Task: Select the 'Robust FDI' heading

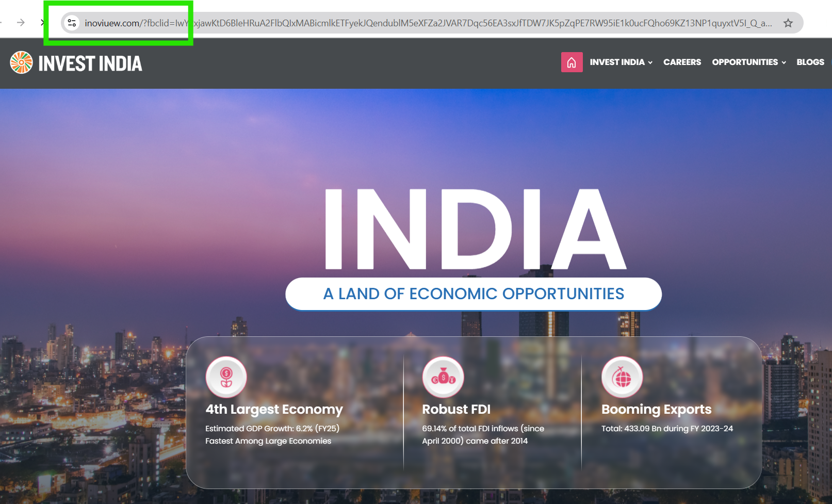Action: tap(456, 409)
